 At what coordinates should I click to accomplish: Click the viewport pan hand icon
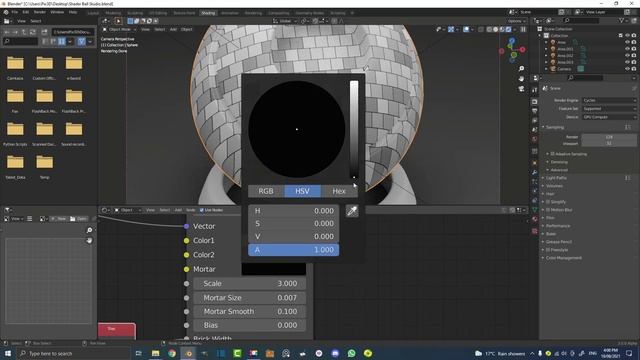point(521,78)
